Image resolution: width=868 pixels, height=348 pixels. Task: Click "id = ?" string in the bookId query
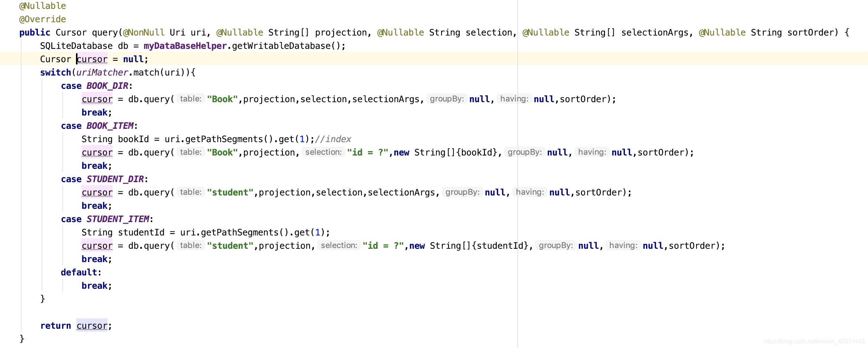(x=368, y=153)
